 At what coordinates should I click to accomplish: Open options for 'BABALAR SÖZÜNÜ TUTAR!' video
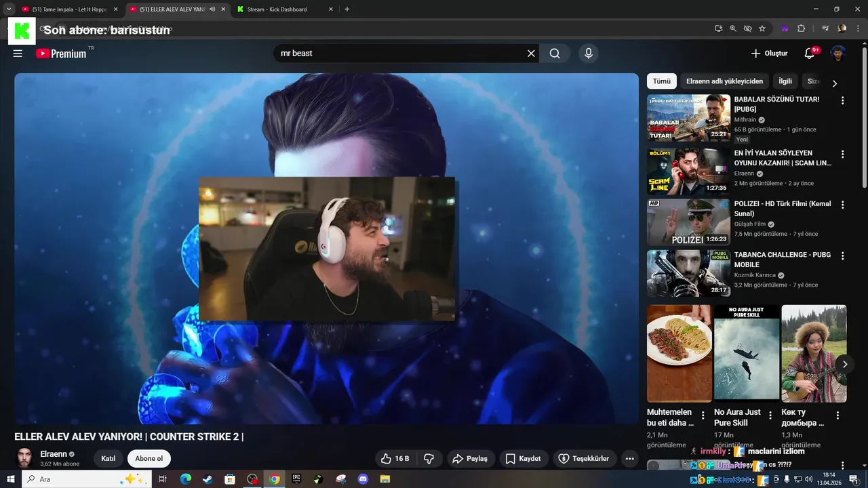pos(843,100)
